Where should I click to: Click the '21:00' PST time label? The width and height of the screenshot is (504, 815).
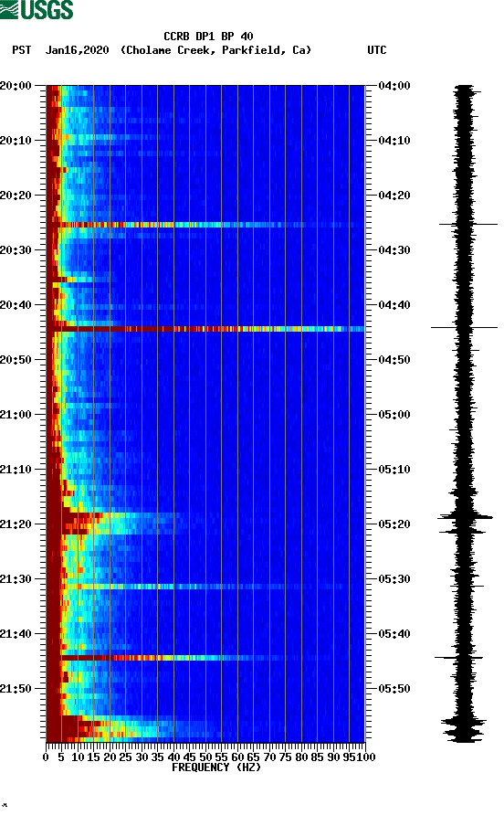tap(16, 415)
